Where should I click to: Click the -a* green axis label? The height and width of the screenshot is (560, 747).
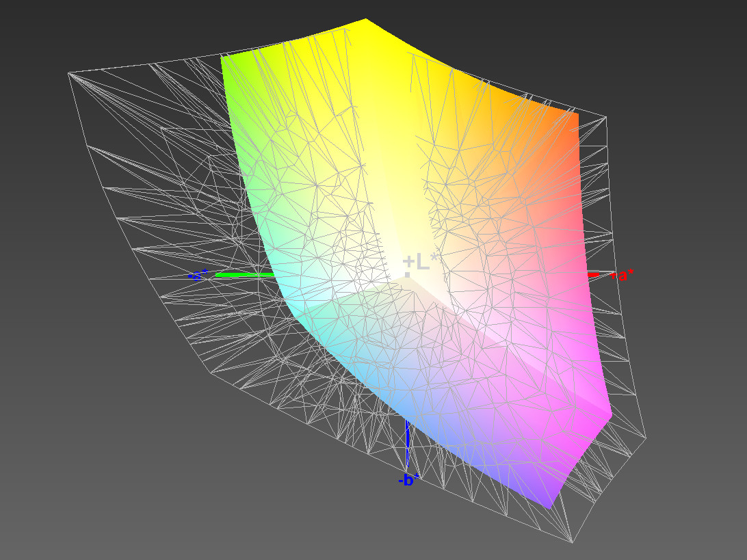198,275
